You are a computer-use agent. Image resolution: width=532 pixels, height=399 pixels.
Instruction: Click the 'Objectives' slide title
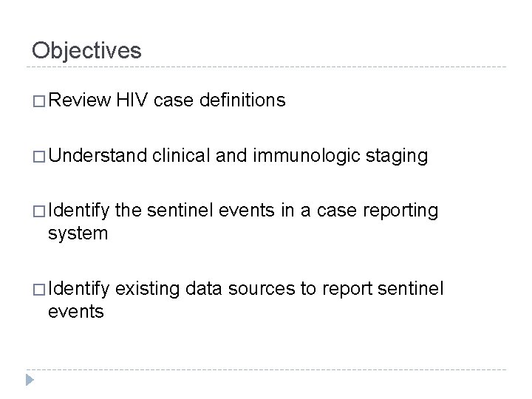tap(86, 50)
